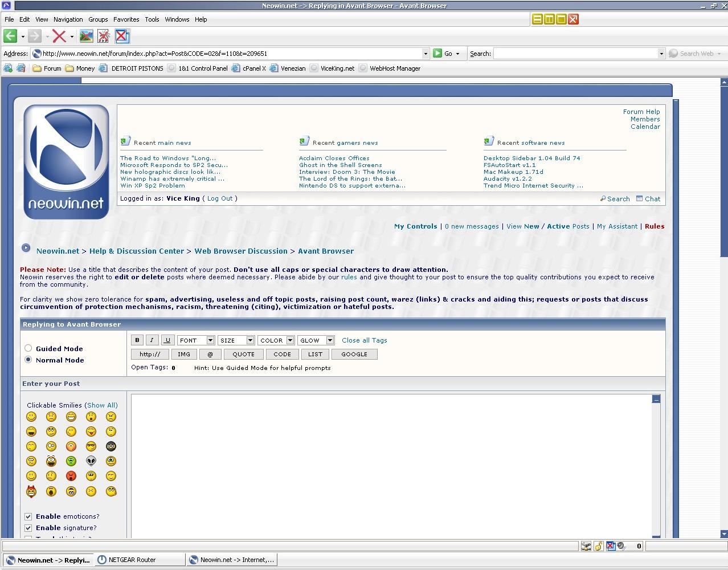Go back with the green Back arrow
This screenshot has height=570, width=728.
tap(10, 36)
